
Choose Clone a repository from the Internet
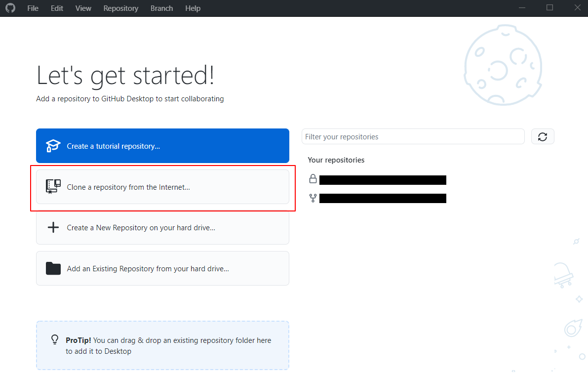pyautogui.click(x=162, y=187)
